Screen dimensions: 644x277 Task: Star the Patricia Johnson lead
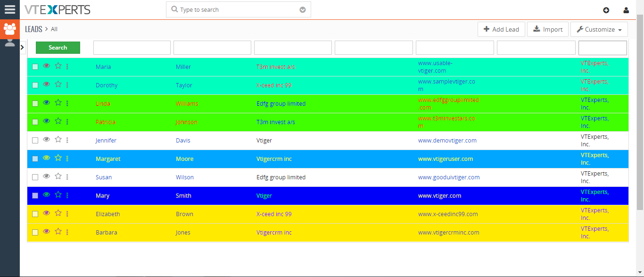(x=58, y=121)
